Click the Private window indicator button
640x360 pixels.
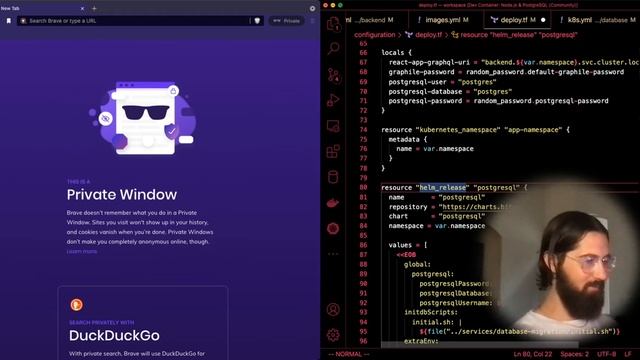287,21
